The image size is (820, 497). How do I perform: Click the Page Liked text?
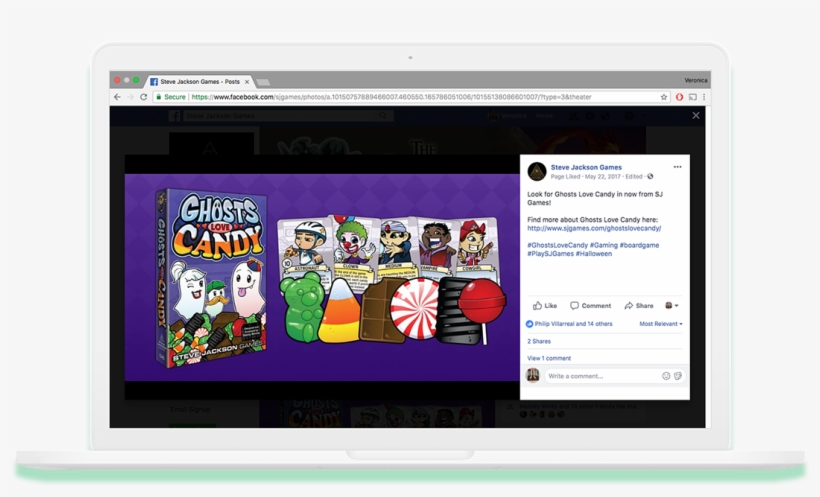(x=565, y=176)
